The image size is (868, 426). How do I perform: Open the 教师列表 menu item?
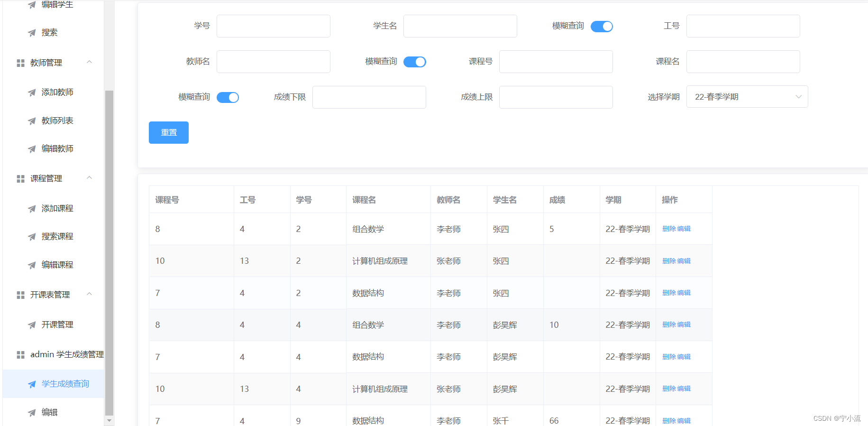[x=54, y=120]
